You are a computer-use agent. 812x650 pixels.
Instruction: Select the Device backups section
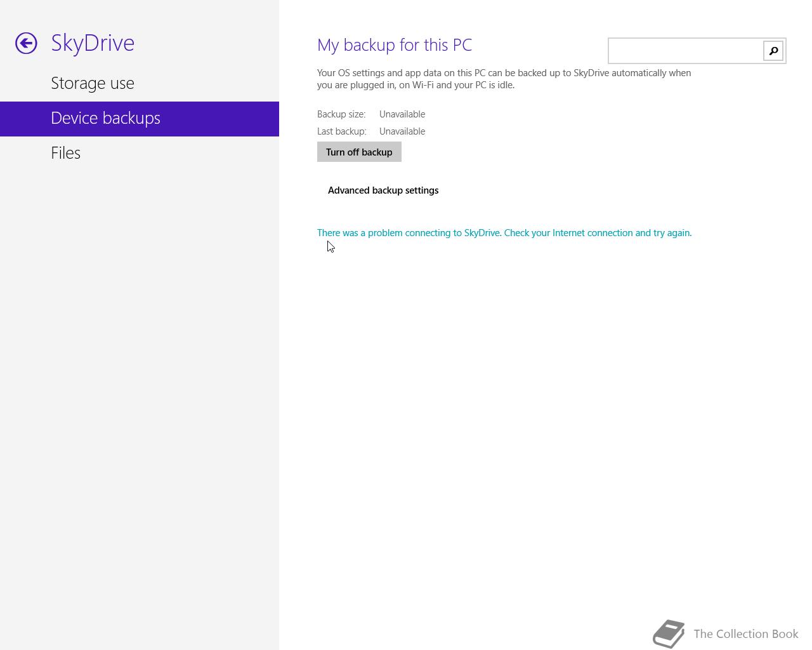click(140, 119)
